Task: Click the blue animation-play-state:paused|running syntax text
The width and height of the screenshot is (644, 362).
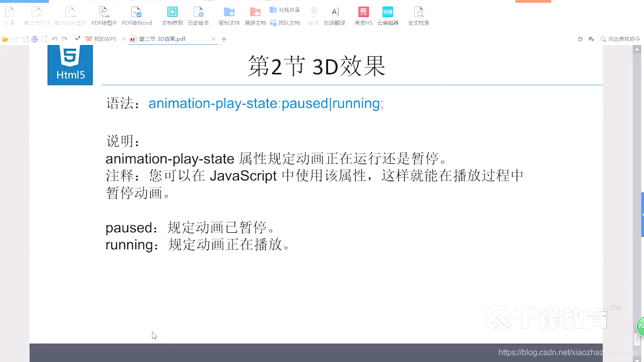Action: point(266,104)
